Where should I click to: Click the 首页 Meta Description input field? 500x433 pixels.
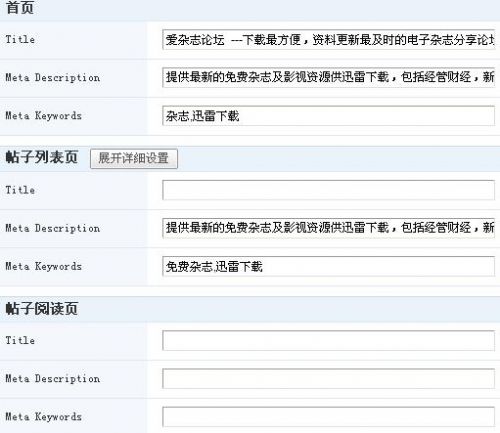click(x=328, y=77)
